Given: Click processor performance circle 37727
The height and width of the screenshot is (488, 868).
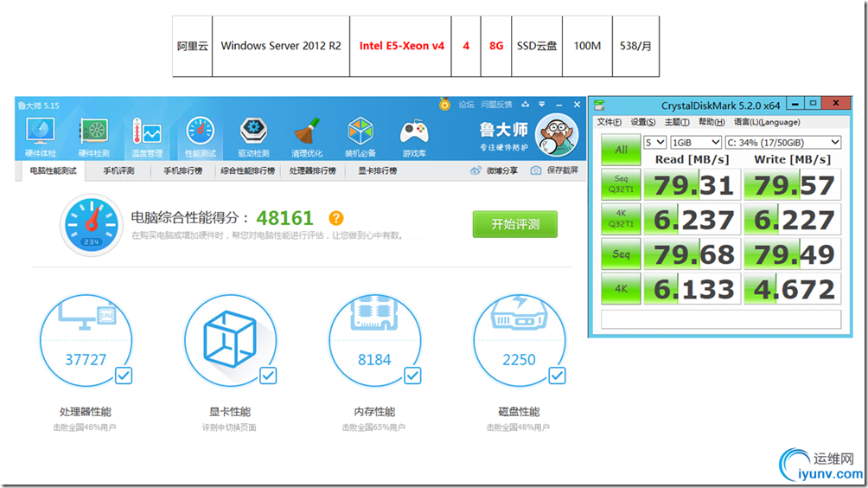Looking at the screenshot, I should pos(86,341).
